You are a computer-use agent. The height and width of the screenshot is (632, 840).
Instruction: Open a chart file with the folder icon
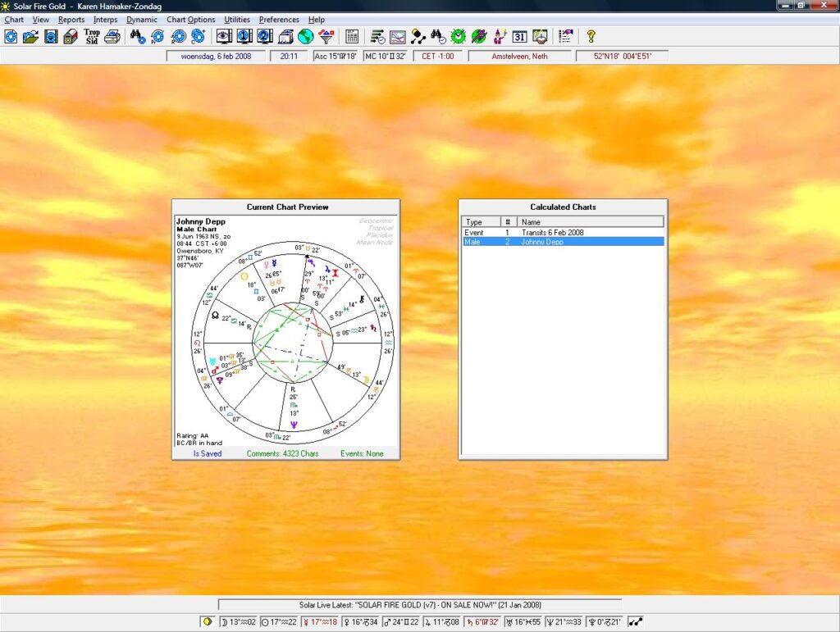[30, 36]
